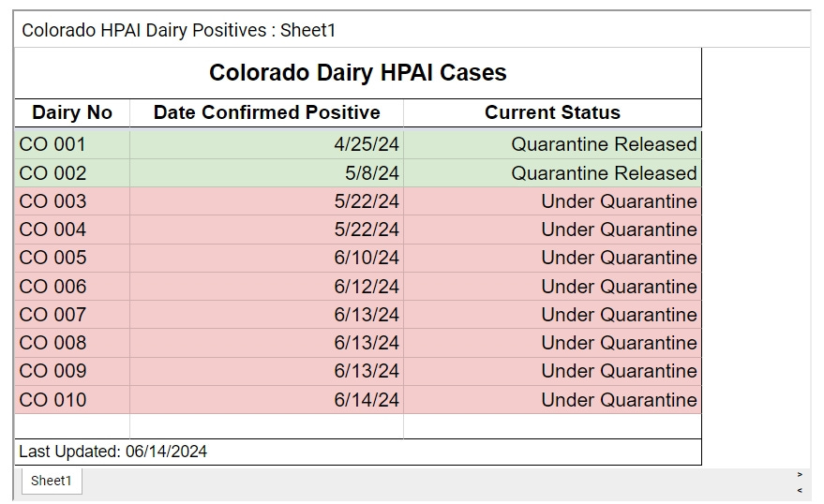Click Under Quarantine status for CO 007

pos(552,315)
